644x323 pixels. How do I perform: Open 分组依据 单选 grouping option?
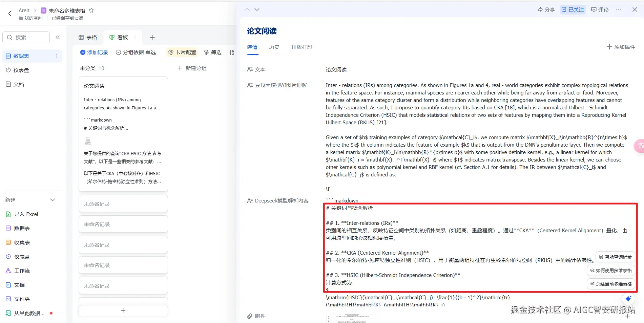pos(136,52)
